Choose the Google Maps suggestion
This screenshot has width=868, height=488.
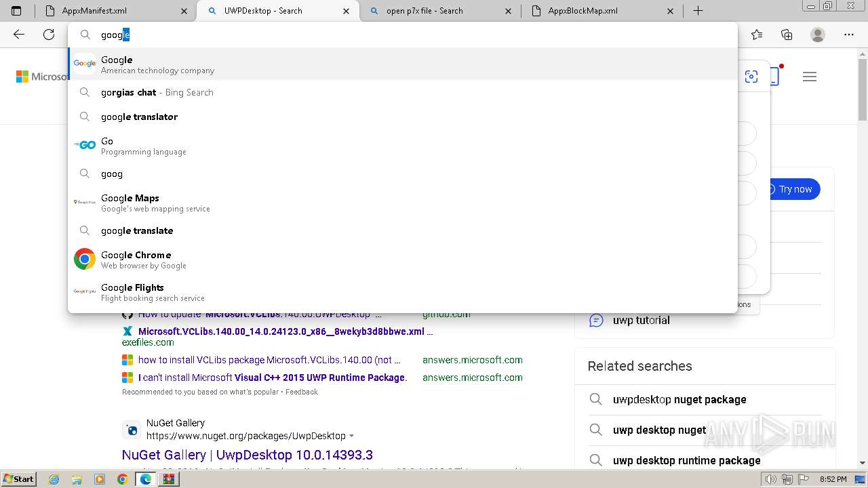tap(403, 203)
